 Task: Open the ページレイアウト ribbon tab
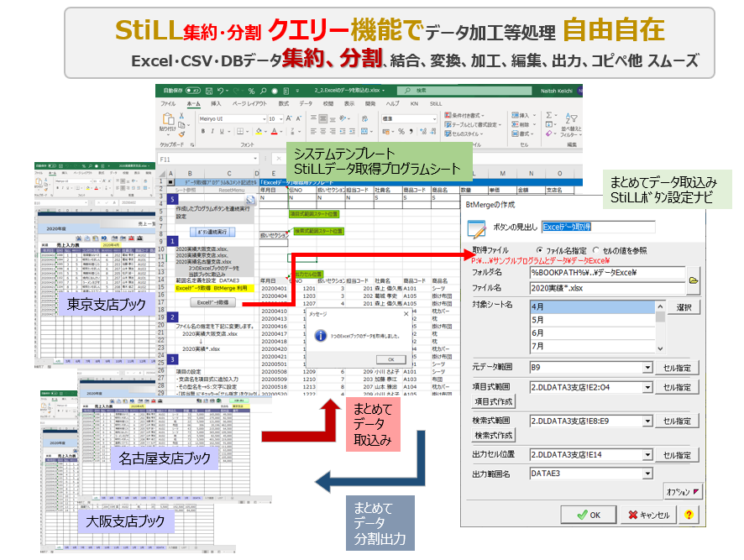pos(249,103)
